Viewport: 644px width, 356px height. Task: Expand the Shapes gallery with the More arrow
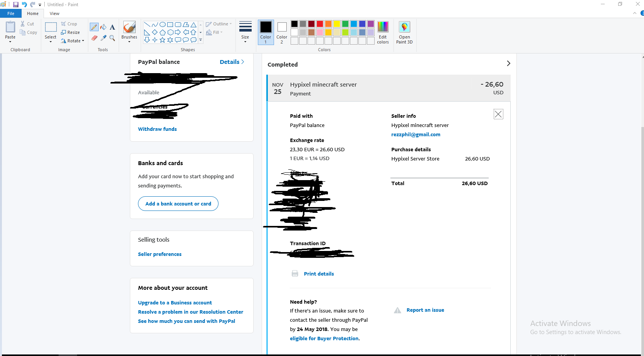click(200, 40)
